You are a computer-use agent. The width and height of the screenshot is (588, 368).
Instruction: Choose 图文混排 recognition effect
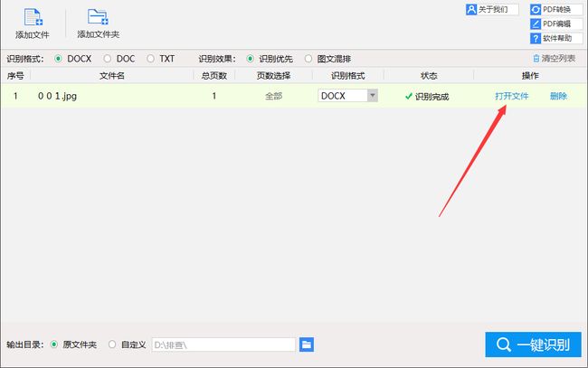point(308,59)
